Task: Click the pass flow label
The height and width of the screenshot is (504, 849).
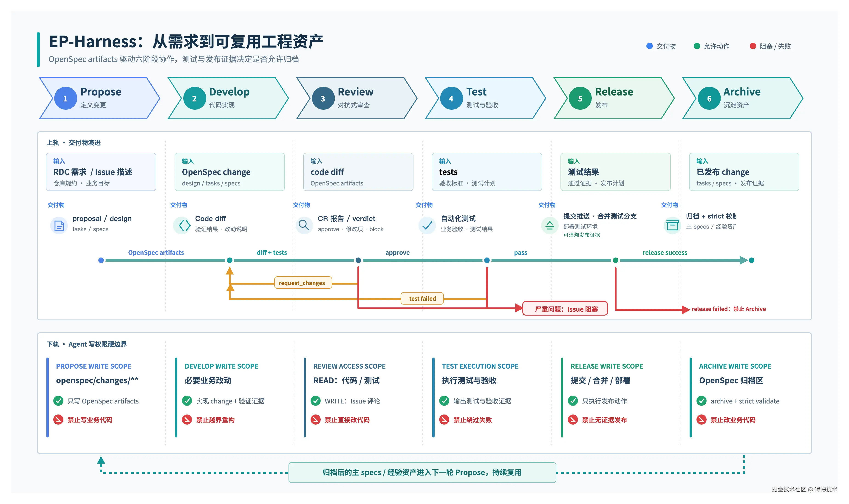Action: [521, 253]
